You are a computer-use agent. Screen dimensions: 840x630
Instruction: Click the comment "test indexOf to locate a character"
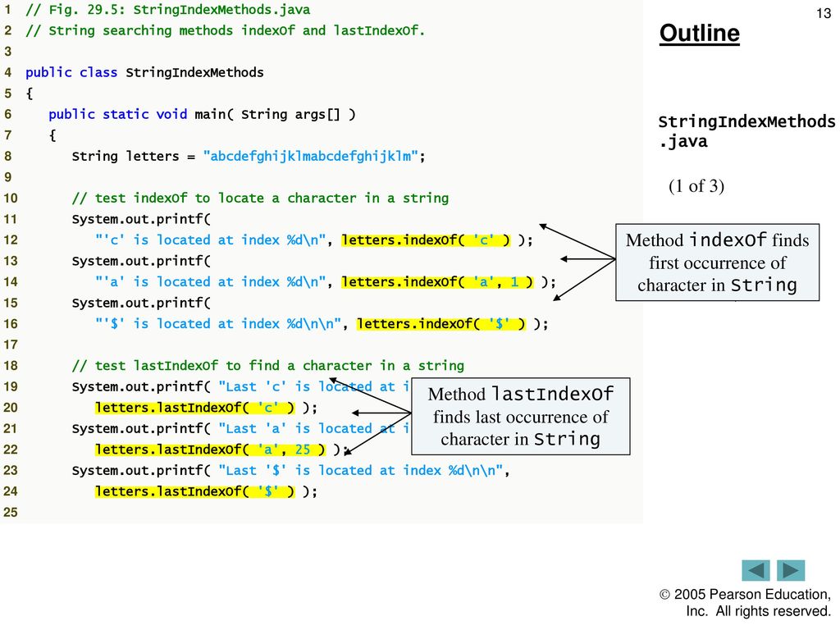tap(260, 199)
